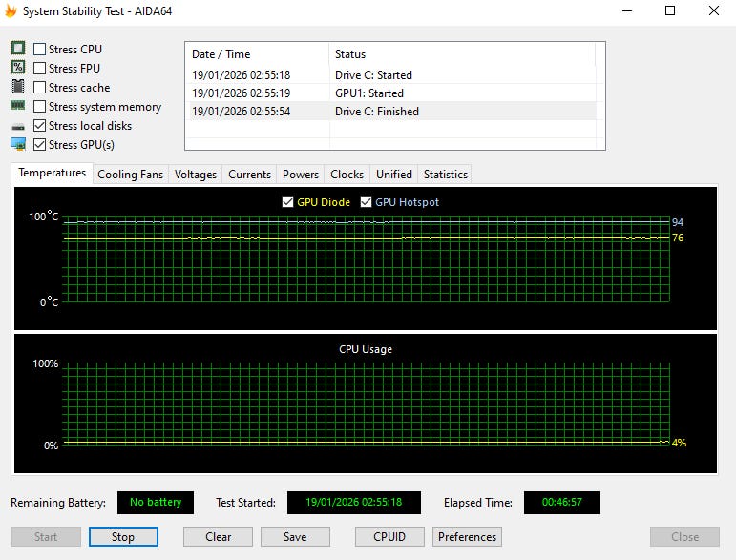The height and width of the screenshot is (560, 736).
Task: Click the monitor icon beside Stress GPU(s)
Action: 18,144
